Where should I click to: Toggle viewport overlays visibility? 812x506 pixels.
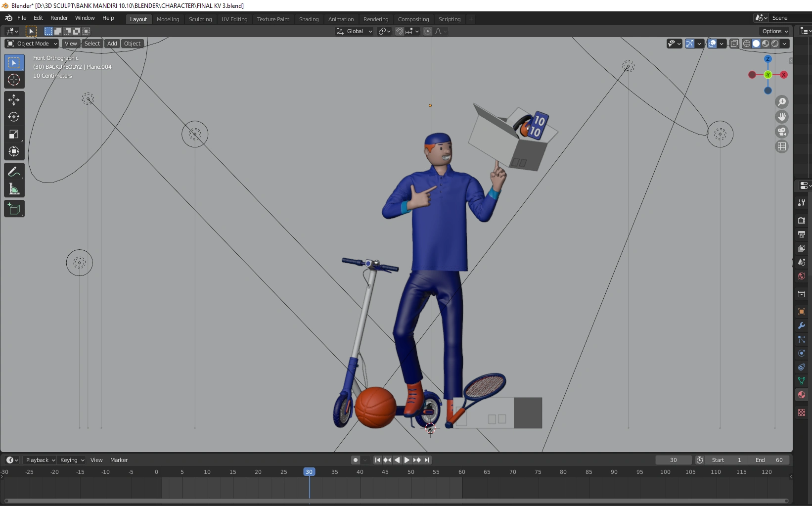point(712,44)
